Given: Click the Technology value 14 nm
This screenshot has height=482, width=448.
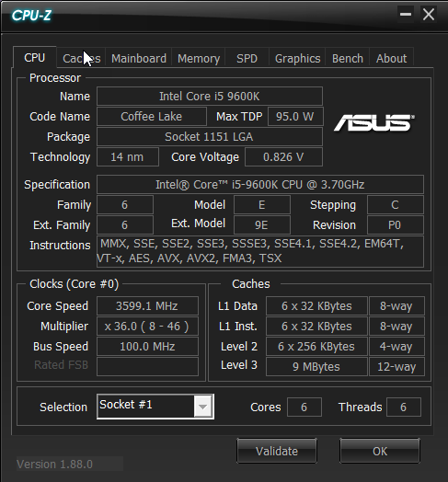Looking at the screenshot, I should click(x=128, y=157).
